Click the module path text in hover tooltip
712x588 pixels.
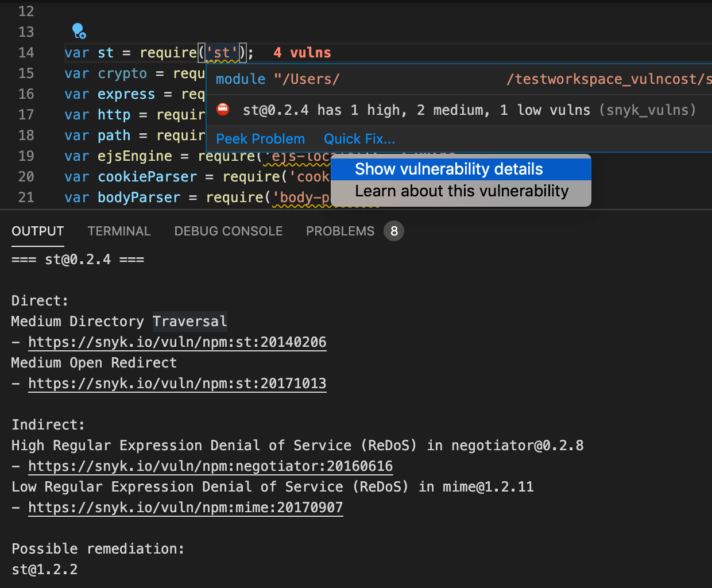463,79
